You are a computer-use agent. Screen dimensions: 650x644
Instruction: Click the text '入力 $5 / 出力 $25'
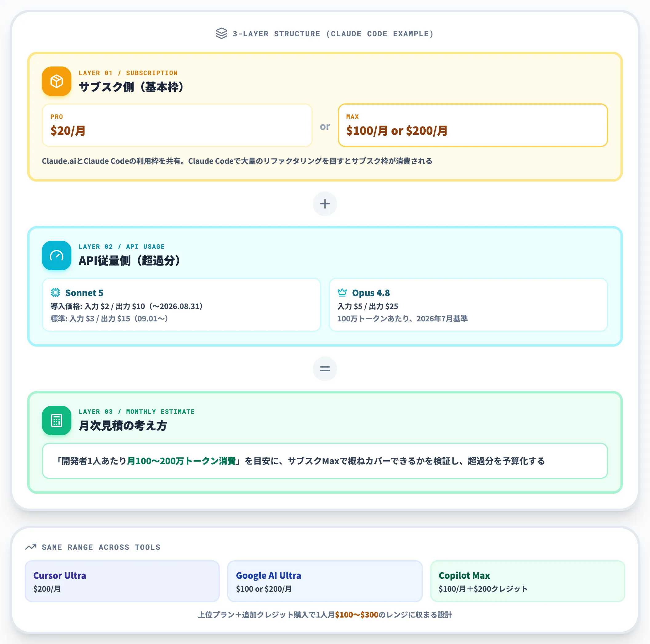[367, 307]
